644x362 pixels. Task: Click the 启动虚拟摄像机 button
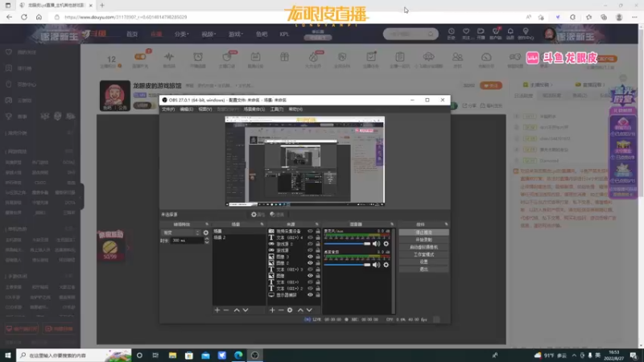[x=424, y=247]
